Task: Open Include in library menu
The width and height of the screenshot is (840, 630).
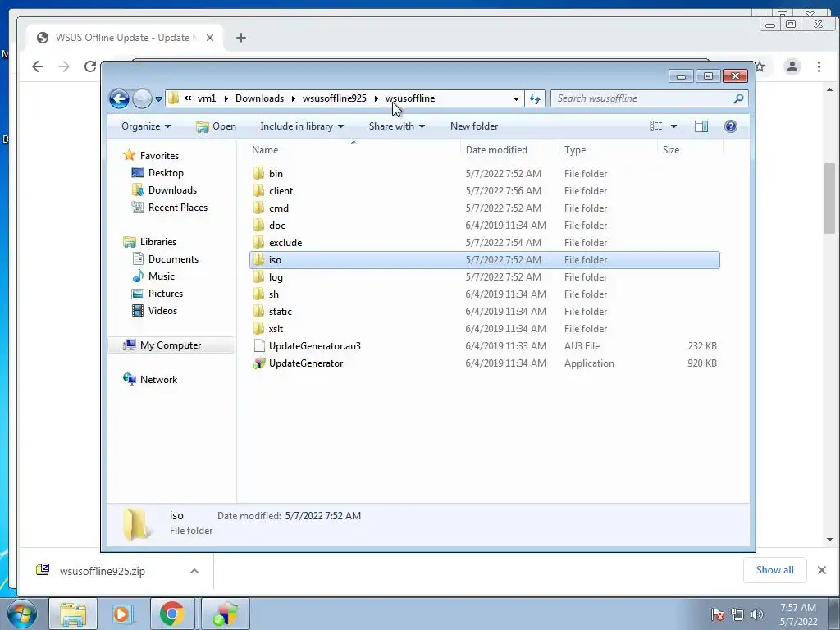Action: tap(302, 126)
